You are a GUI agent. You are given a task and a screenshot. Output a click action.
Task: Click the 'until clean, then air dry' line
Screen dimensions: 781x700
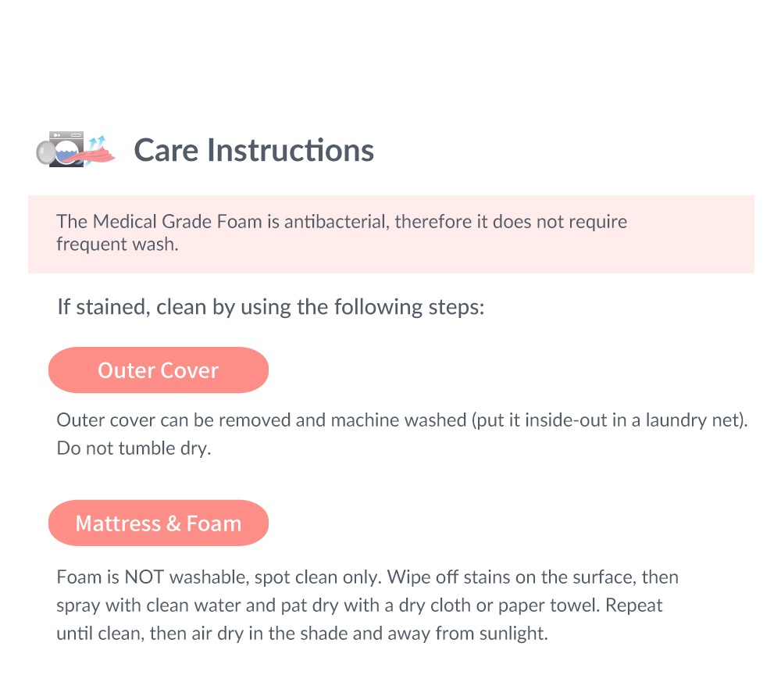click(x=301, y=634)
